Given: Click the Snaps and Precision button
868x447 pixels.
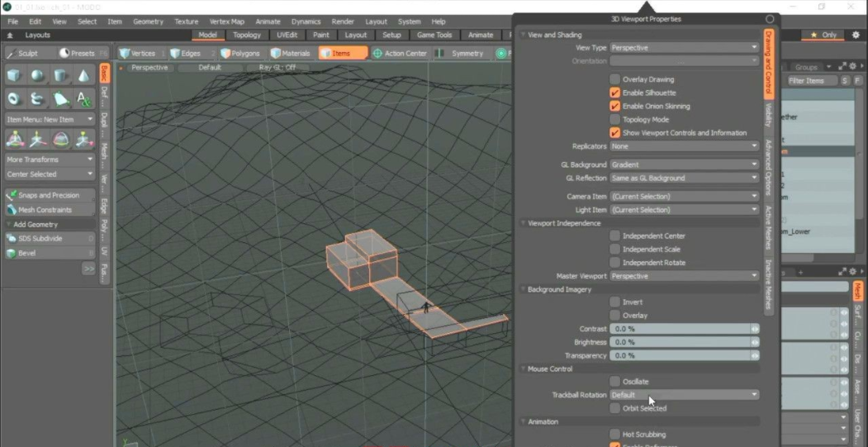Looking at the screenshot, I should (49, 196).
